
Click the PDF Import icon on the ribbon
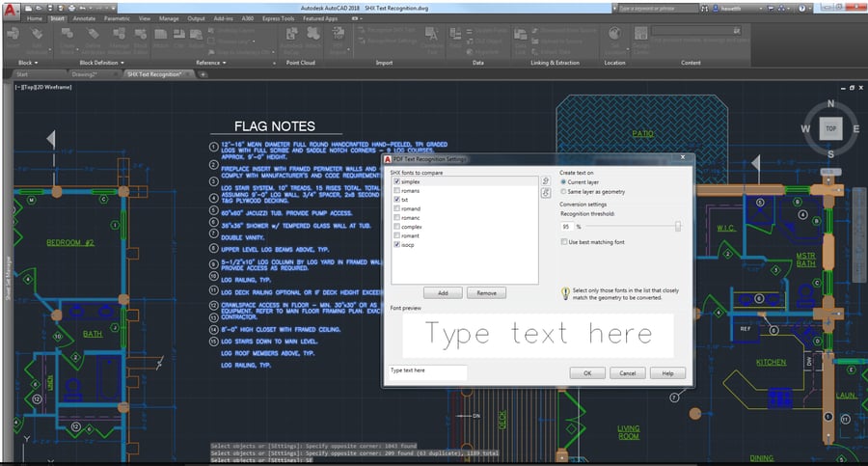click(339, 33)
